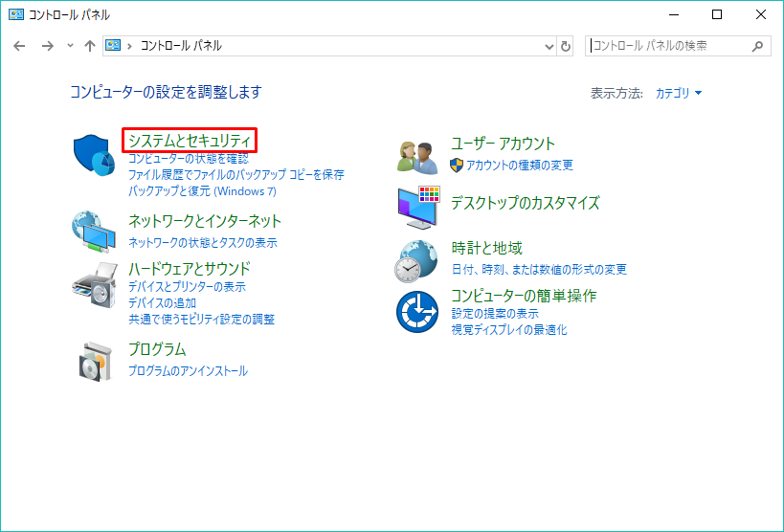Screen dimensions: 784x532
Task: Open デバイスとプリンターの表示 link
Action: point(187,286)
